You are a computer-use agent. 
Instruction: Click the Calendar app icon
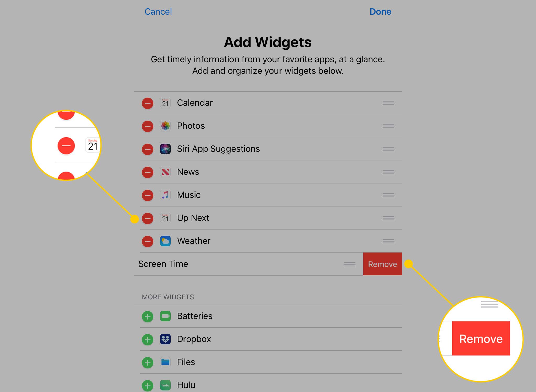pyautogui.click(x=165, y=102)
